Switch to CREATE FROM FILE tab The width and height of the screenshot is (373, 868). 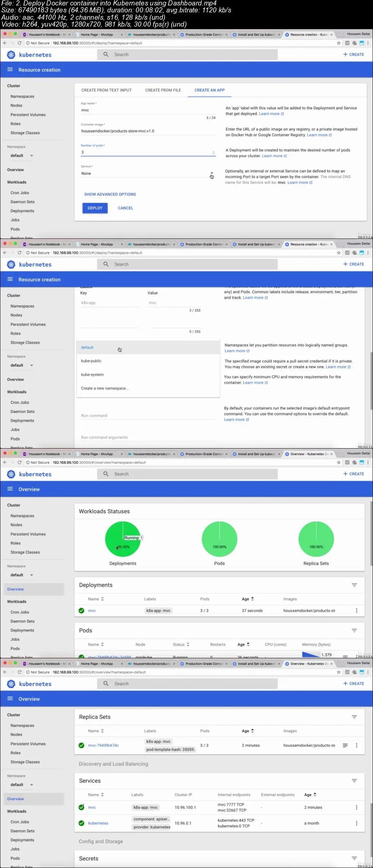click(x=163, y=90)
